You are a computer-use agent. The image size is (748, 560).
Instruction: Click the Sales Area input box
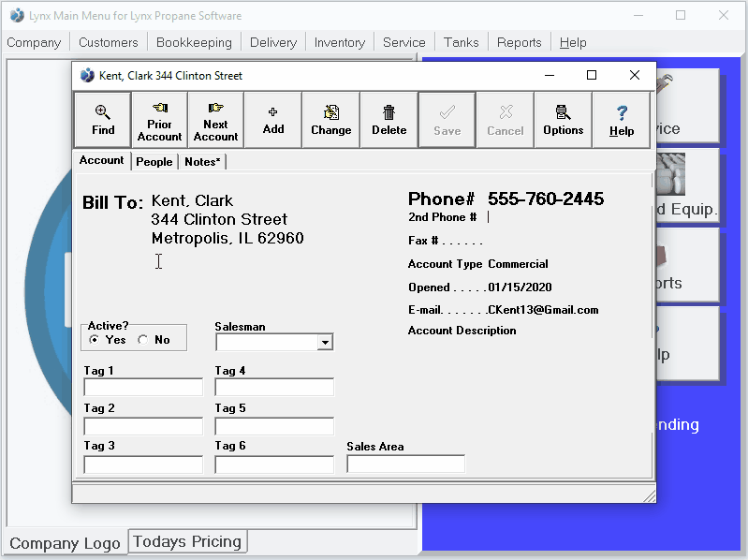coord(405,464)
